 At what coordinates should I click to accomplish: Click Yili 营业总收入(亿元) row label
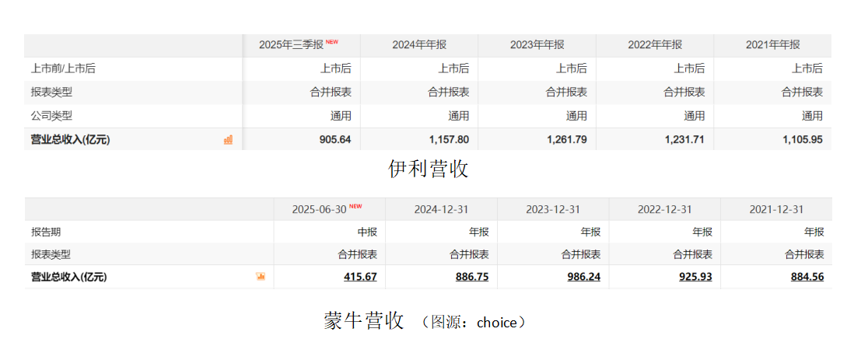pyautogui.click(x=70, y=140)
